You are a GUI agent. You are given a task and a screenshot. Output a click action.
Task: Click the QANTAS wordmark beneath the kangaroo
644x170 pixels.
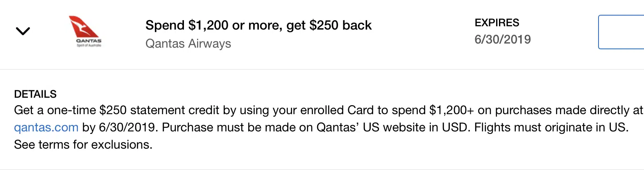(89, 41)
